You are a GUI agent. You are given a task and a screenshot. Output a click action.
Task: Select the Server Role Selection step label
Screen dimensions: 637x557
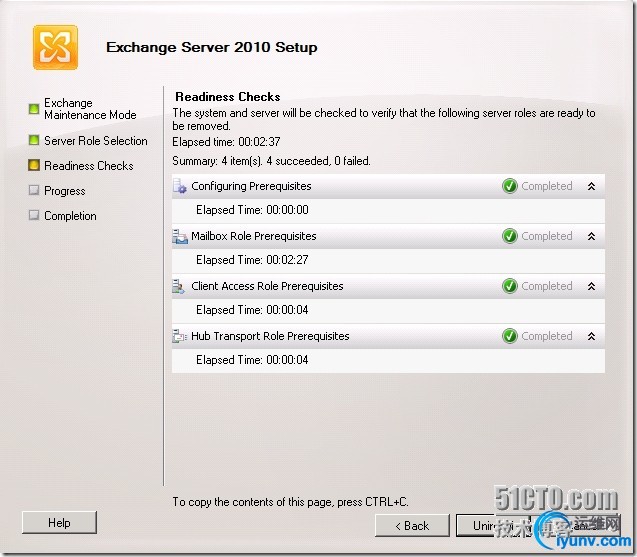point(96,141)
